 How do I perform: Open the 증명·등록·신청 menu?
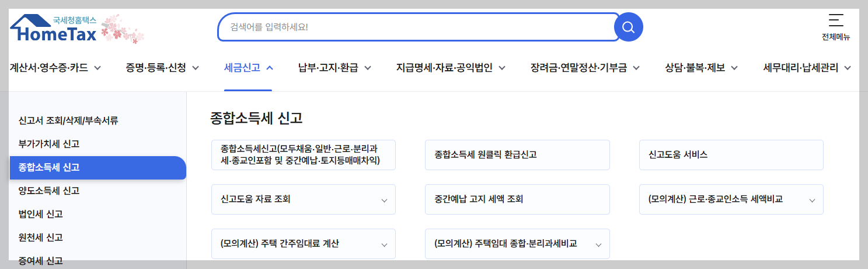pyautogui.click(x=163, y=68)
